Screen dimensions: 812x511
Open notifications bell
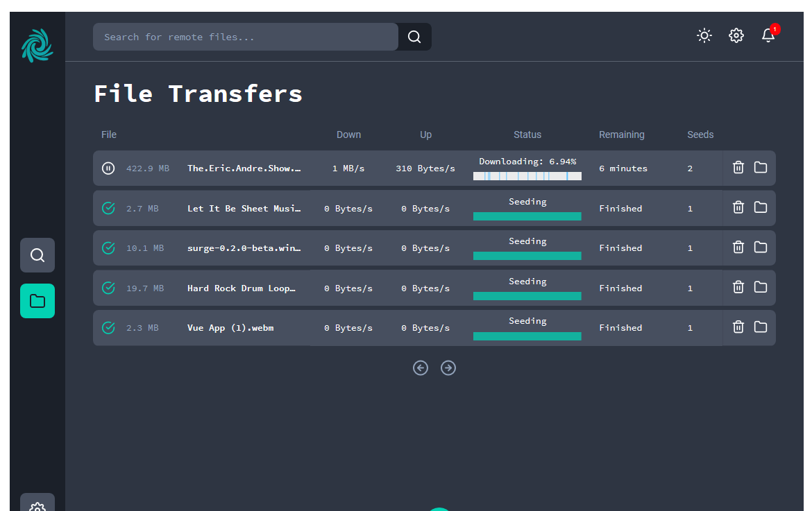click(768, 35)
